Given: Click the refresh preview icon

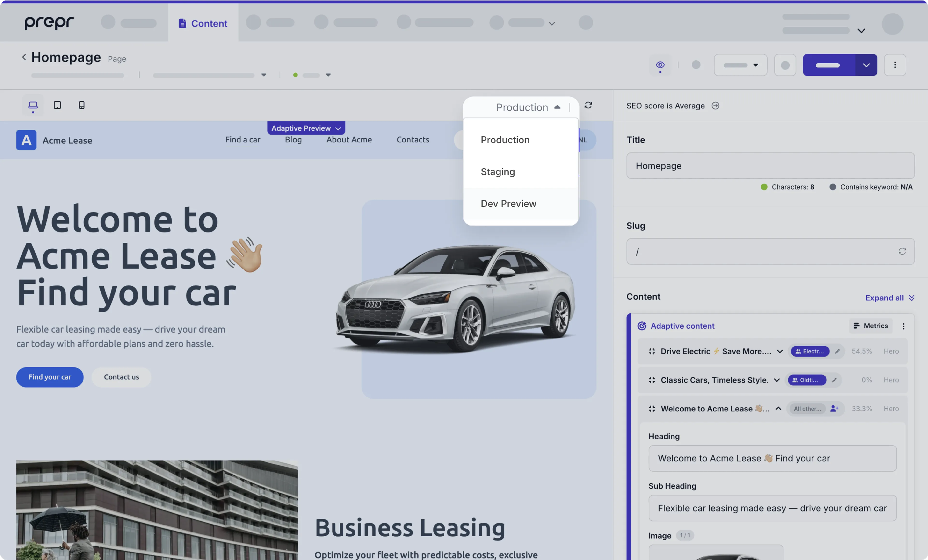Looking at the screenshot, I should click(588, 105).
